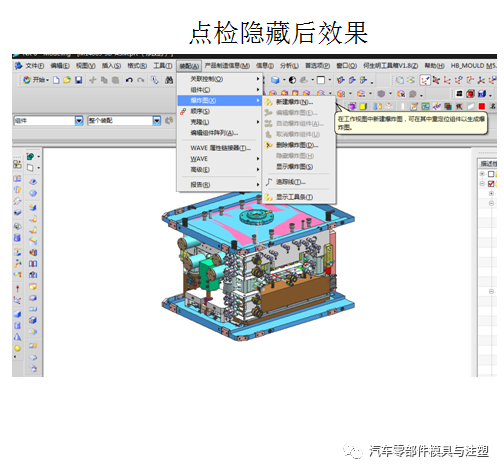Expand the 组件(C) submenu
Screen dimensions: 504x473
click(219, 90)
